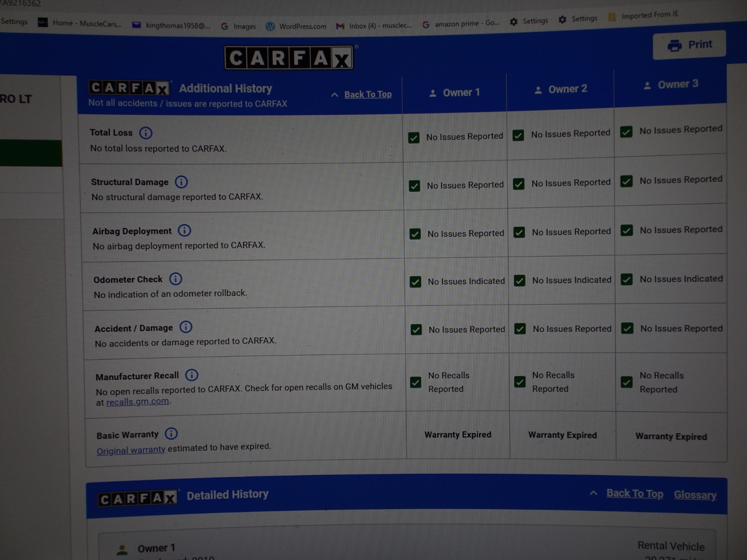Click 'No Issues Indicated' under Owner 1
747x560 pixels.
click(466, 281)
